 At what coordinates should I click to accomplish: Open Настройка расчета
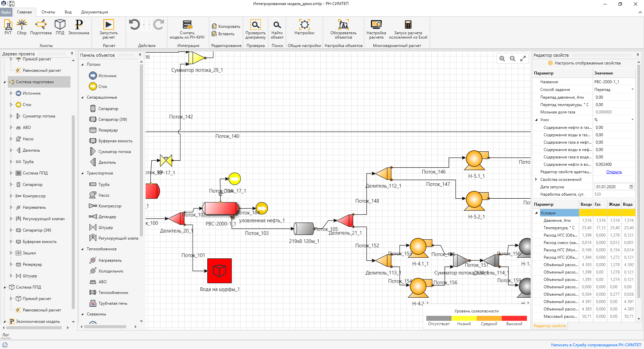tap(376, 29)
